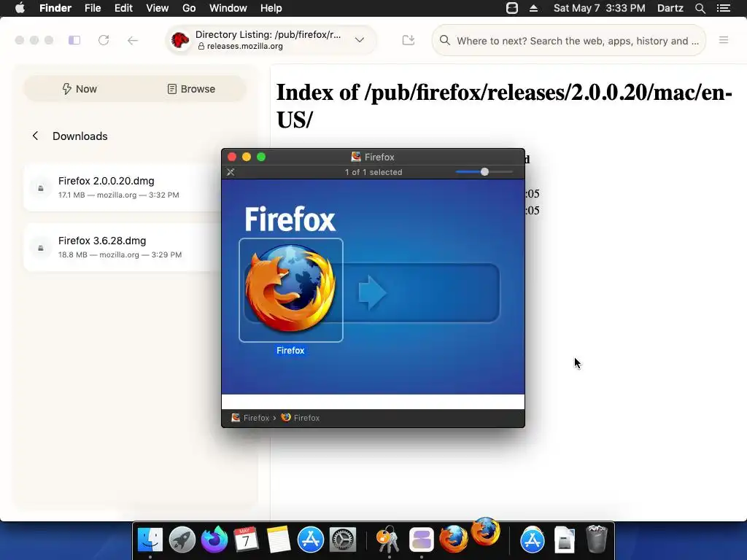Close the Firefox disk image window
Screen dimensions: 747x560
232,157
